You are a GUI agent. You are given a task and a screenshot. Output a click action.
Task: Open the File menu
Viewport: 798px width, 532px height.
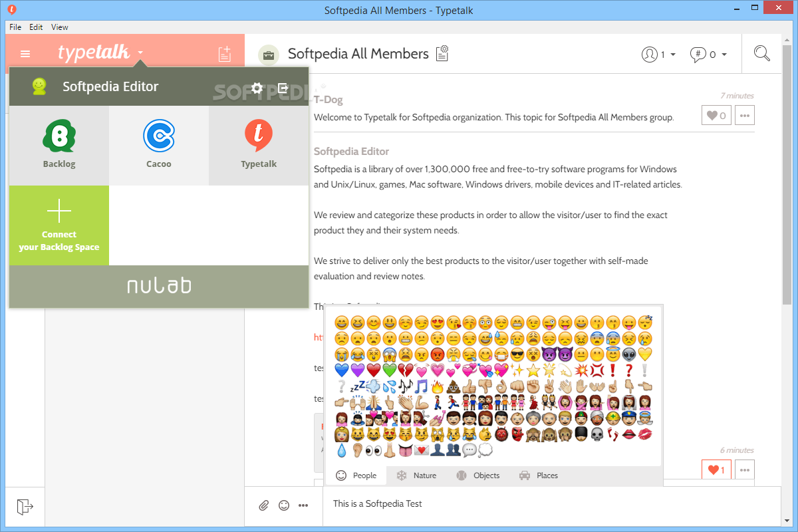point(15,27)
